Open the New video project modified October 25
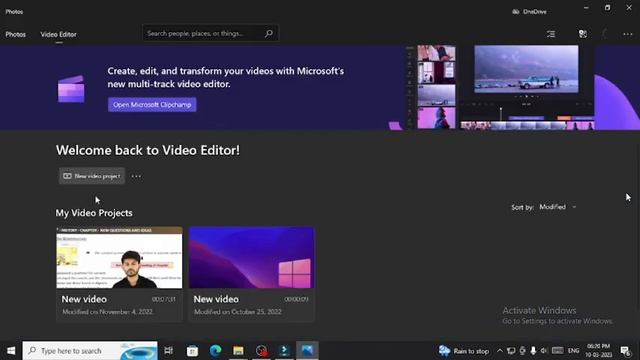 pos(251,274)
